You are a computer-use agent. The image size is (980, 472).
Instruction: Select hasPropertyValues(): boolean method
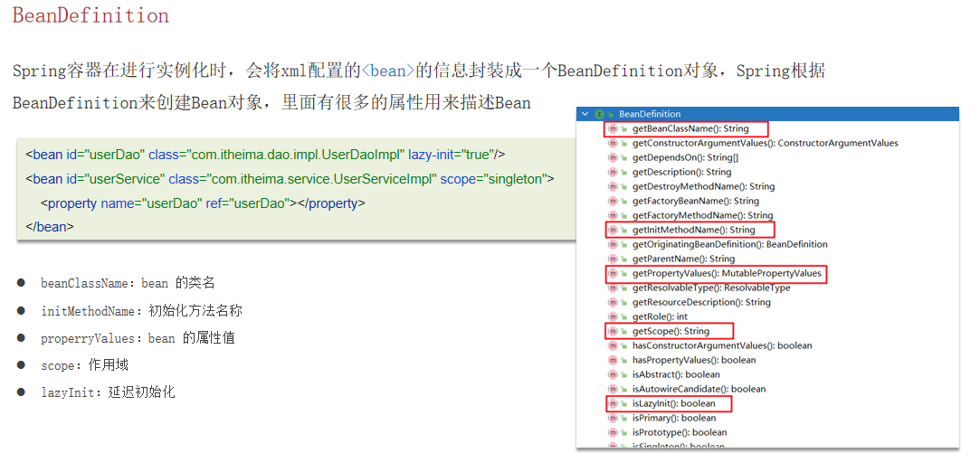pyautogui.click(x=694, y=360)
